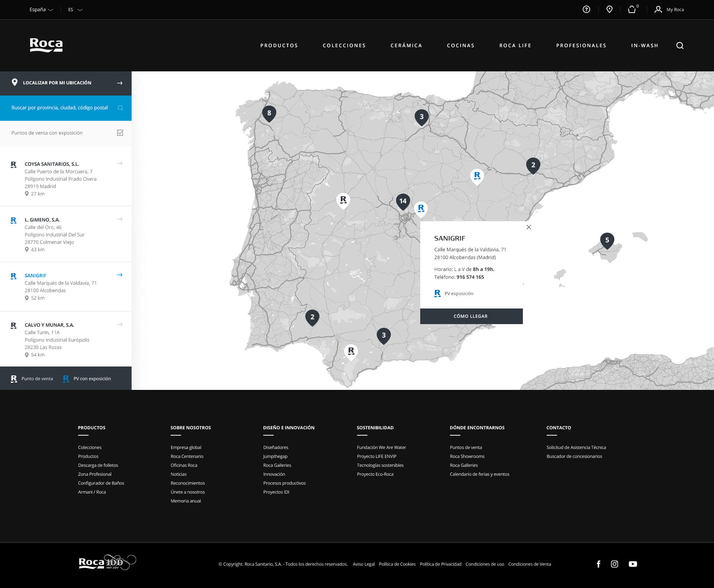This screenshot has height=588, width=714.
Task: Click the phone number 916 574 165
Action: [x=470, y=277]
